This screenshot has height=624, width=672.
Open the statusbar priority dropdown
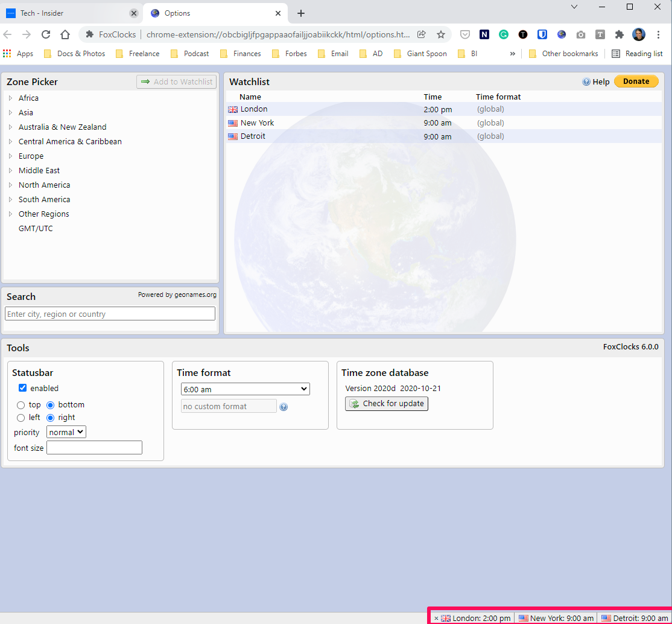[x=66, y=432]
